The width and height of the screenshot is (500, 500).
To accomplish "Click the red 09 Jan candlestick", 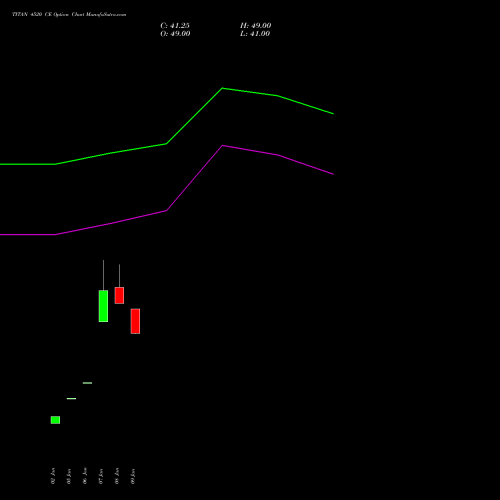I will pyautogui.click(x=135, y=321).
